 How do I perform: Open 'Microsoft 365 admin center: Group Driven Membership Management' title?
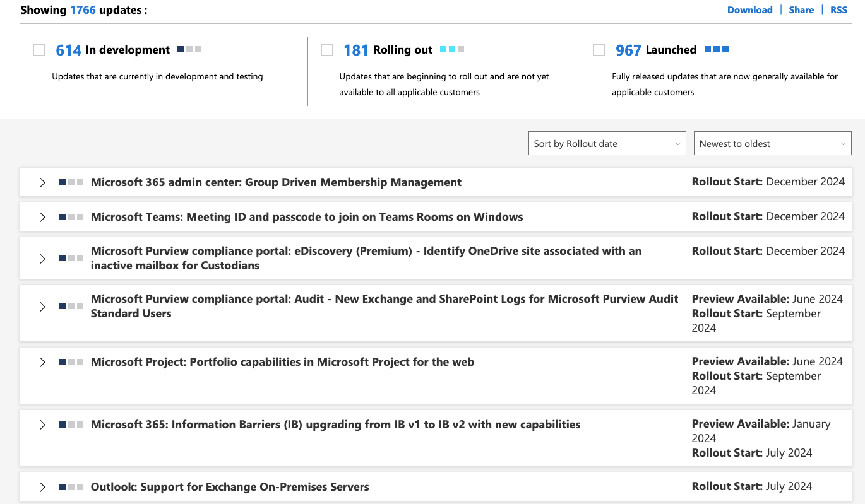[276, 182]
